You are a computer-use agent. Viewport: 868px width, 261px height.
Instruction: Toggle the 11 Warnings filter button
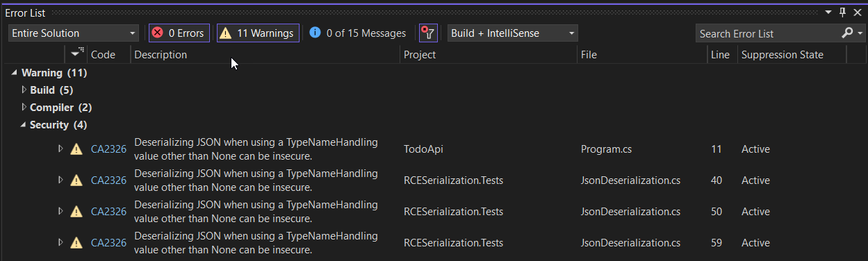tap(258, 33)
